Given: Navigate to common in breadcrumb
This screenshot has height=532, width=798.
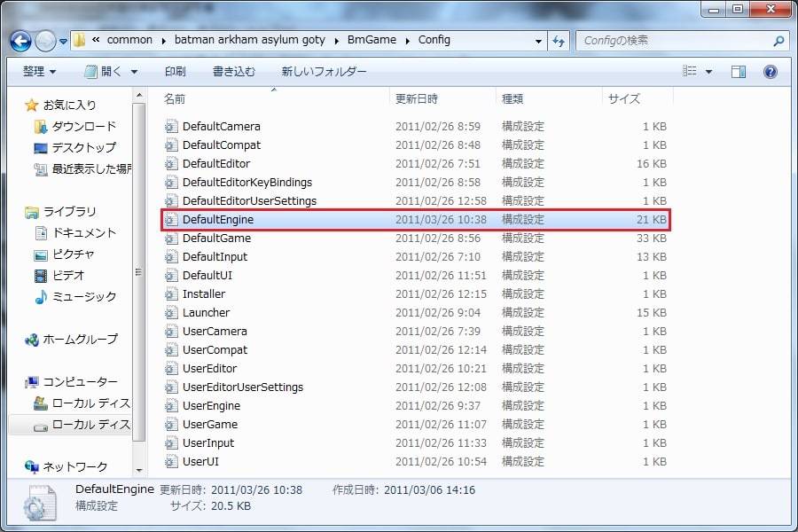Looking at the screenshot, I should click(x=129, y=40).
